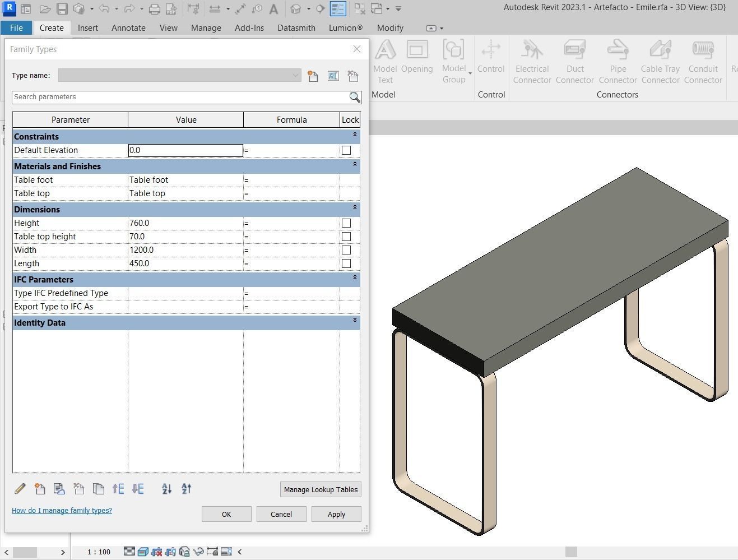Click the Rename Type icon

(x=333, y=76)
